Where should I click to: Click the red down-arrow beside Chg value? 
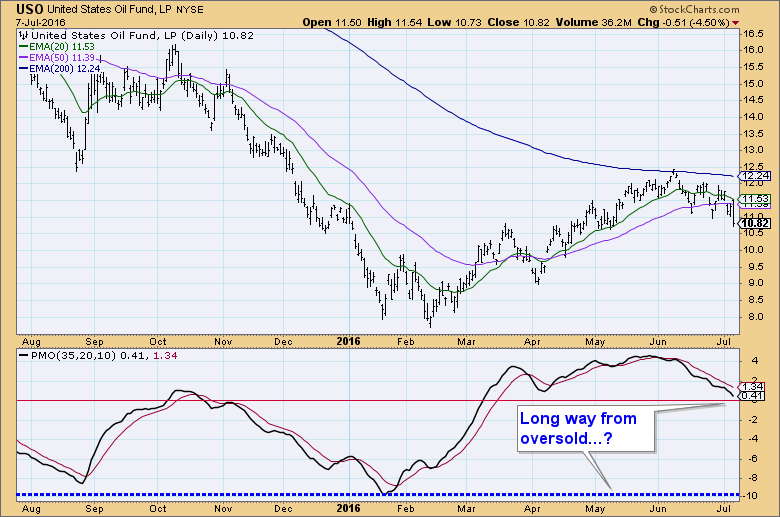pos(767,22)
